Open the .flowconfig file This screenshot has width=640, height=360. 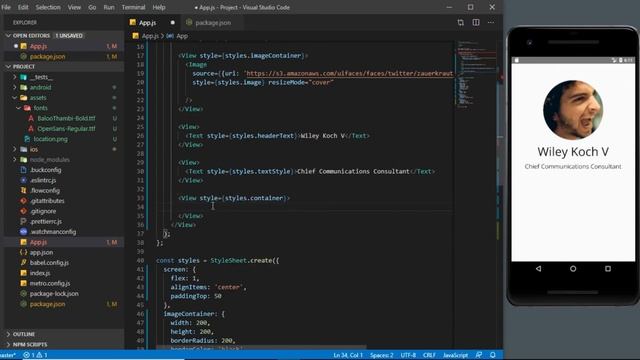coord(44,191)
